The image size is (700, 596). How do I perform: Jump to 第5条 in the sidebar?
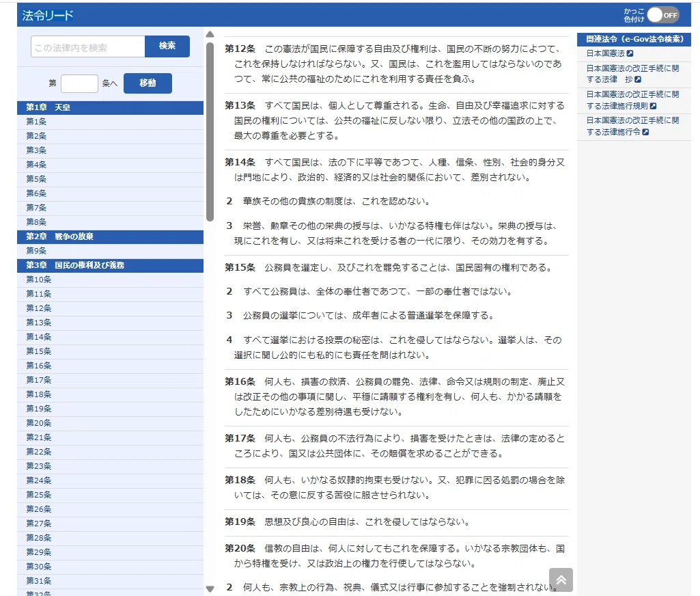[x=110, y=178]
